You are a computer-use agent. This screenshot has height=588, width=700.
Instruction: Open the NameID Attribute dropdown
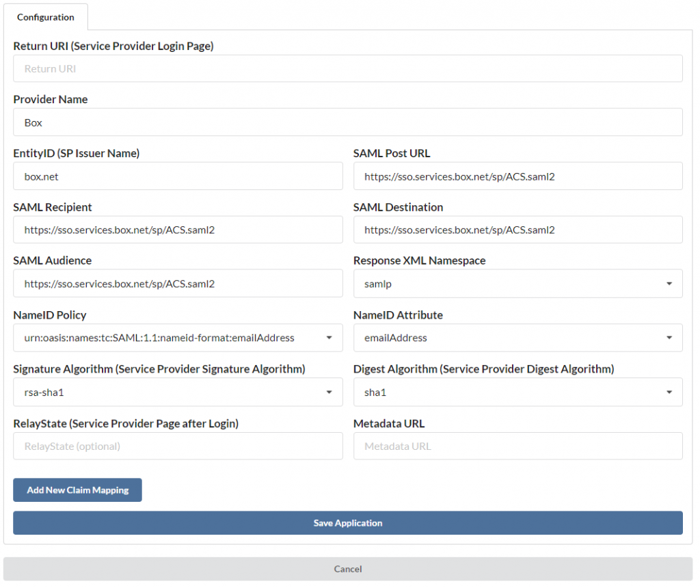[518, 338]
